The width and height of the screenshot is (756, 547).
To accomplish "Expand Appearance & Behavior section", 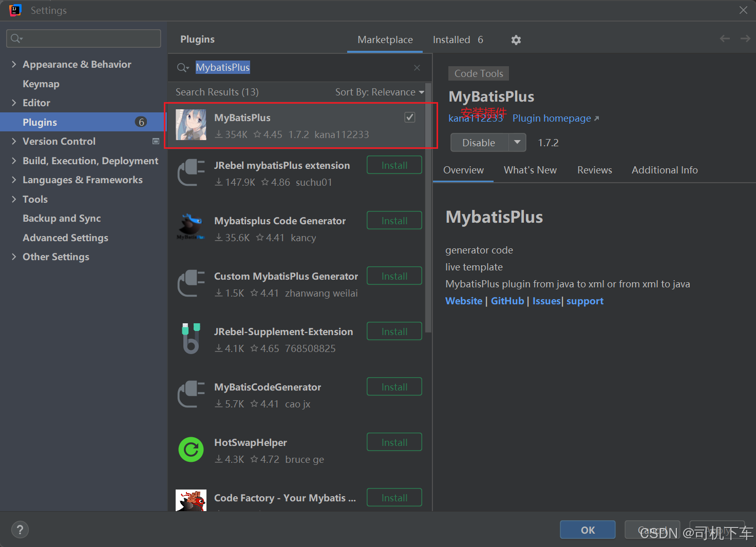I will (14, 64).
